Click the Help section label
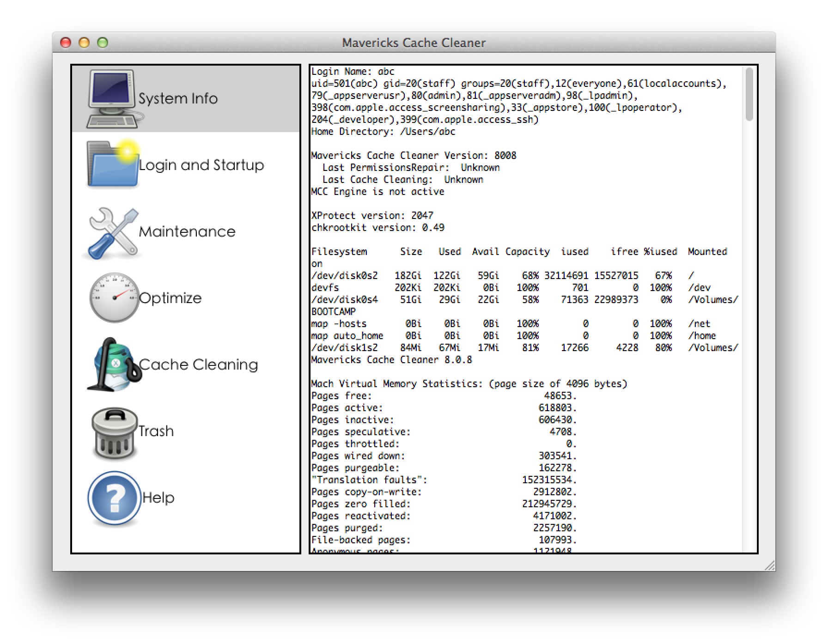Screen dimensions: 828x644 (158, 498)
